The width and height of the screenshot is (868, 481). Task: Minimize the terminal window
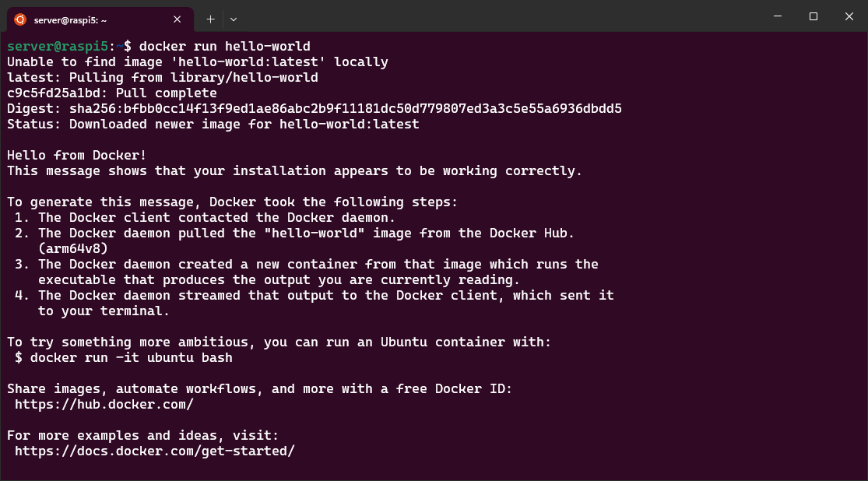tap(778, 16)
